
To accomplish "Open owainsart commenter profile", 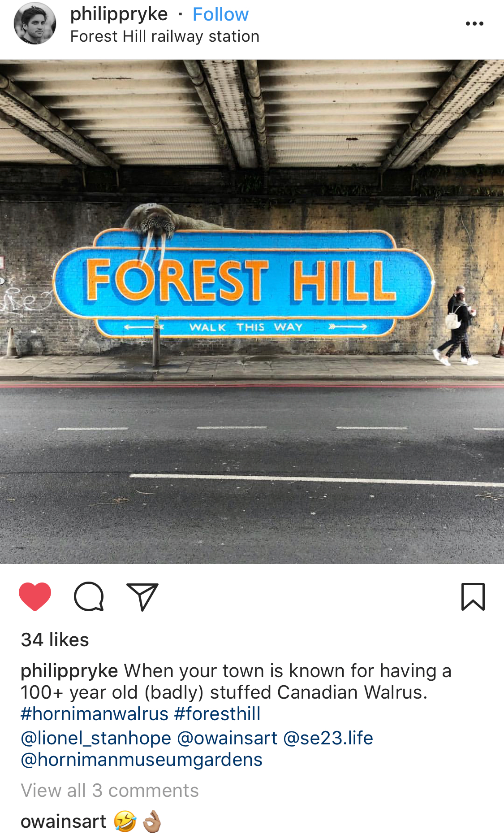I will 64,822.
